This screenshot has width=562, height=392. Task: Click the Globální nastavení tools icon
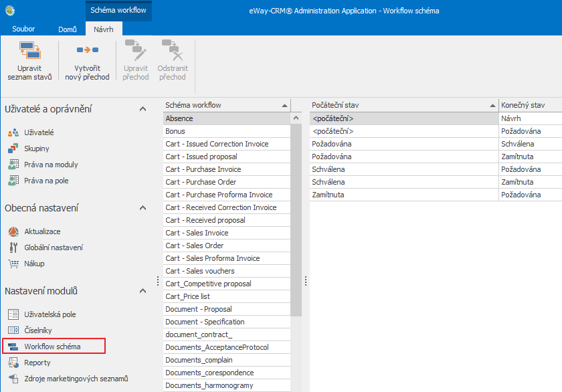click(x=13, y=248)
